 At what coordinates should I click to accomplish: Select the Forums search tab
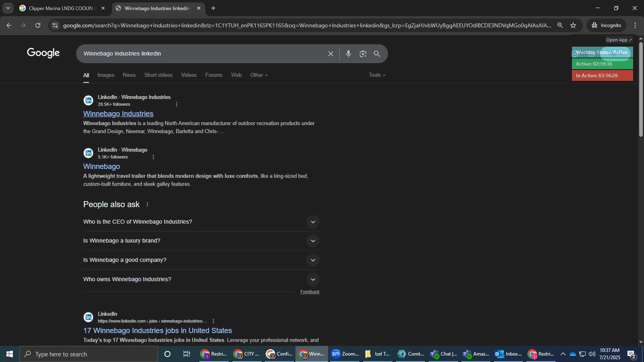(x=214, y=75)
